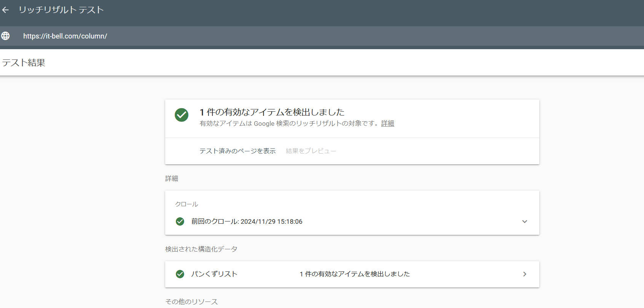Click the Google 検索のリッチリザルト description text
644x308 pixels.
coord(290,124)
